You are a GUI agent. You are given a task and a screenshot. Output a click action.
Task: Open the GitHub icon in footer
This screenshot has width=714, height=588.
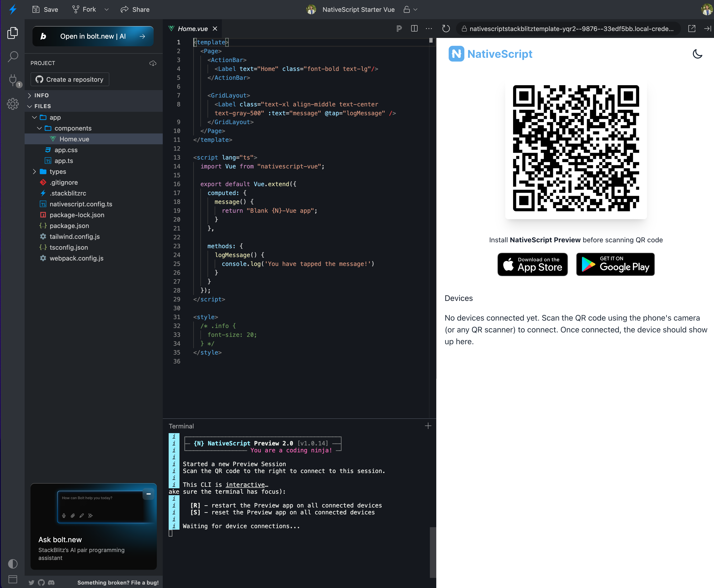coord(41,582)
